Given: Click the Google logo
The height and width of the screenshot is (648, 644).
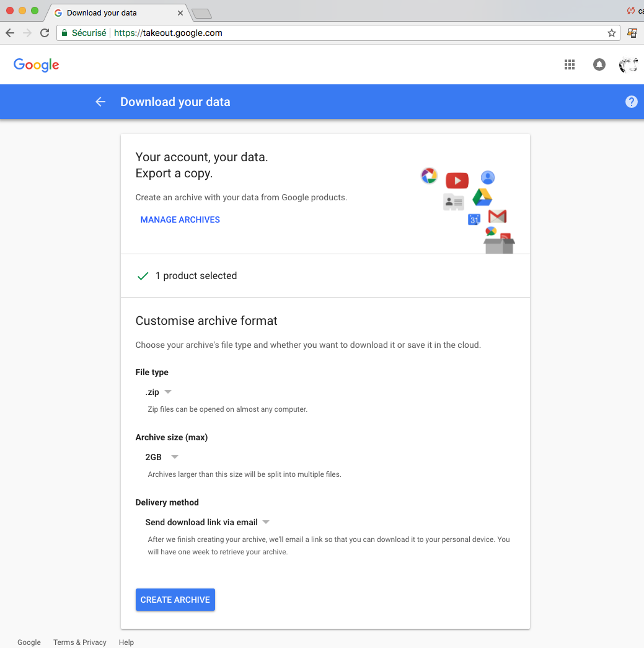Looking at the screenshot, I should (x=37, y=65).
